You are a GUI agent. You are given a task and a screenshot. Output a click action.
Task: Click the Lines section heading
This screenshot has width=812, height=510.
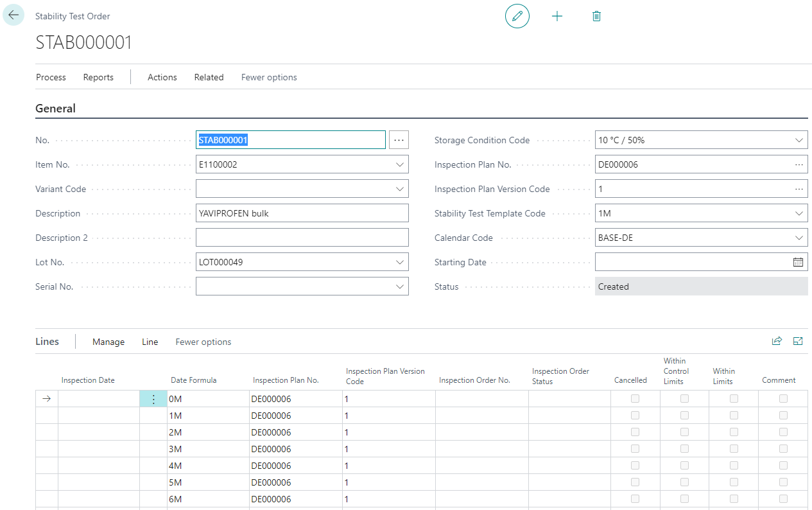pos(47,342)
